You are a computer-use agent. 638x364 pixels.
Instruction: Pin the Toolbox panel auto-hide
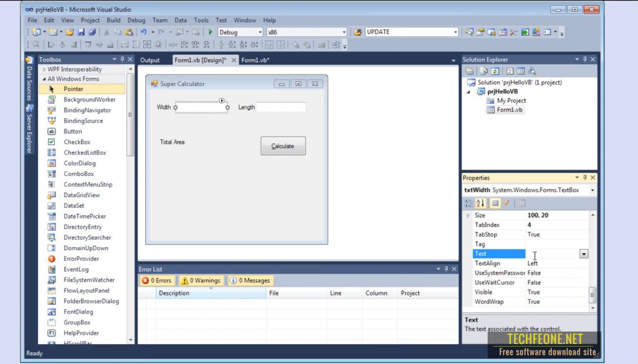pyautogui.click(x=122, y=59)
